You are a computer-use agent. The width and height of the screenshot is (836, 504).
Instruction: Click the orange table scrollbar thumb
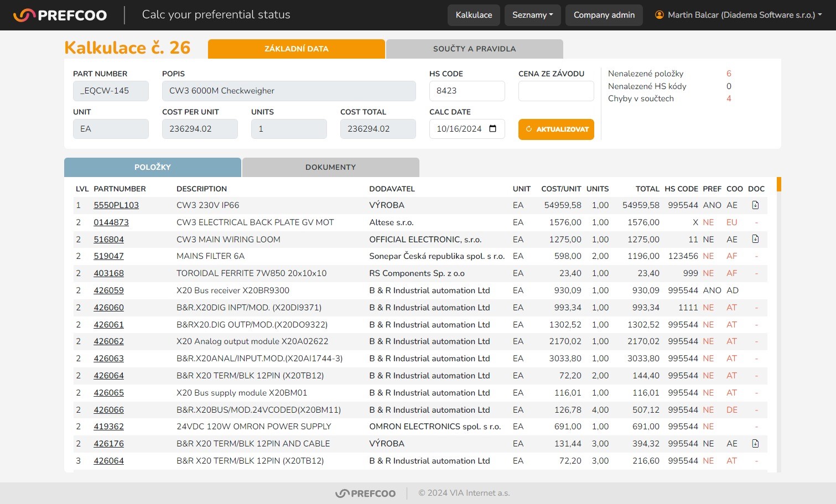point(779,184)
